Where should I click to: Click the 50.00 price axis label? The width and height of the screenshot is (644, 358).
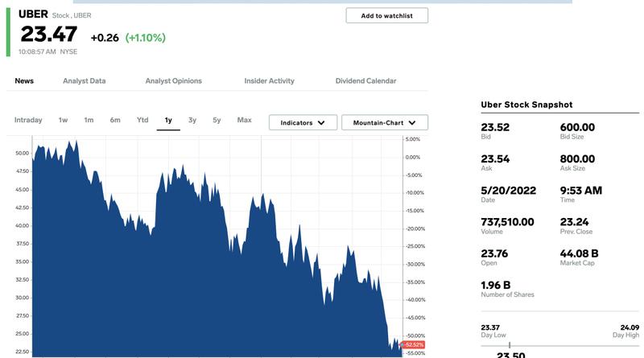[23, 153]
